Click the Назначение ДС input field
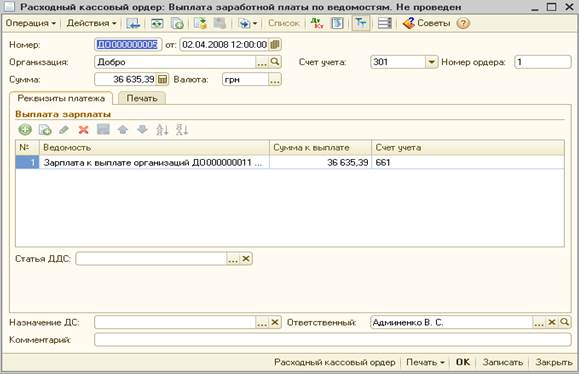The width and height of the screenshot is (579, 374). click(175, 322)
